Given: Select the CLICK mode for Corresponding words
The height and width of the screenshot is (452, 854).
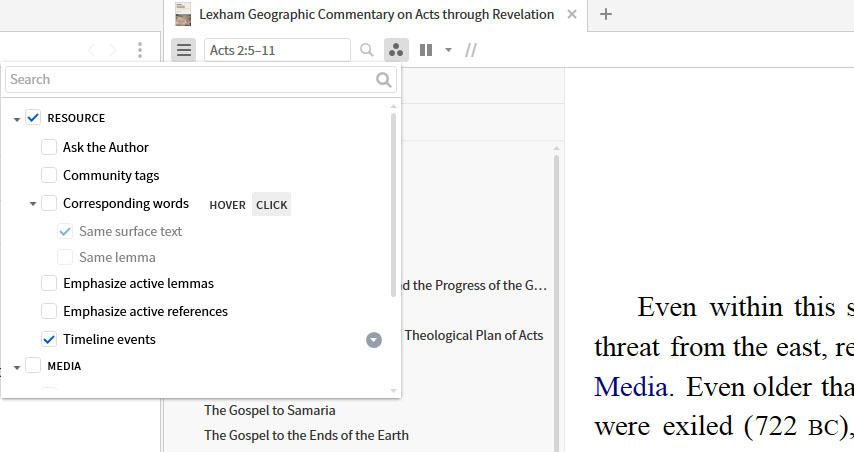Looking at the screenshot, I should pyautogui.click(x=271, y=205).
